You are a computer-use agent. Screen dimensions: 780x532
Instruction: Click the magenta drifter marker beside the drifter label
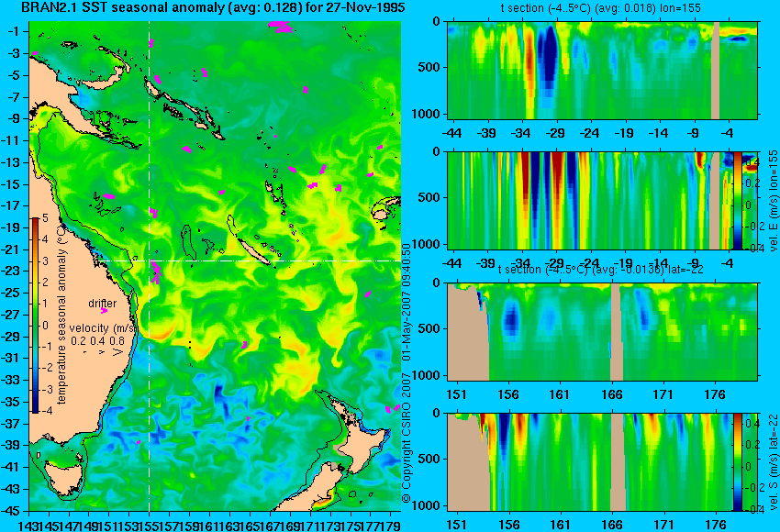(x=104, y=311)
